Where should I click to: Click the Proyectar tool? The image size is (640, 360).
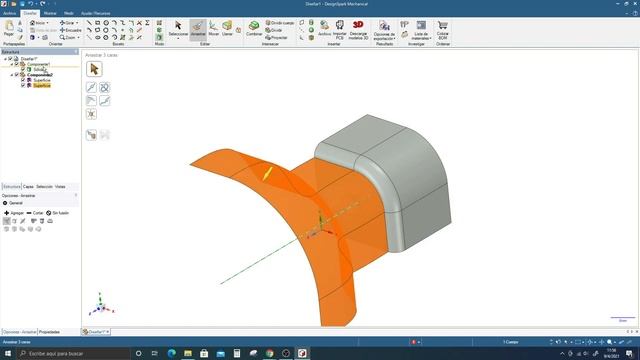click(276, 38)
